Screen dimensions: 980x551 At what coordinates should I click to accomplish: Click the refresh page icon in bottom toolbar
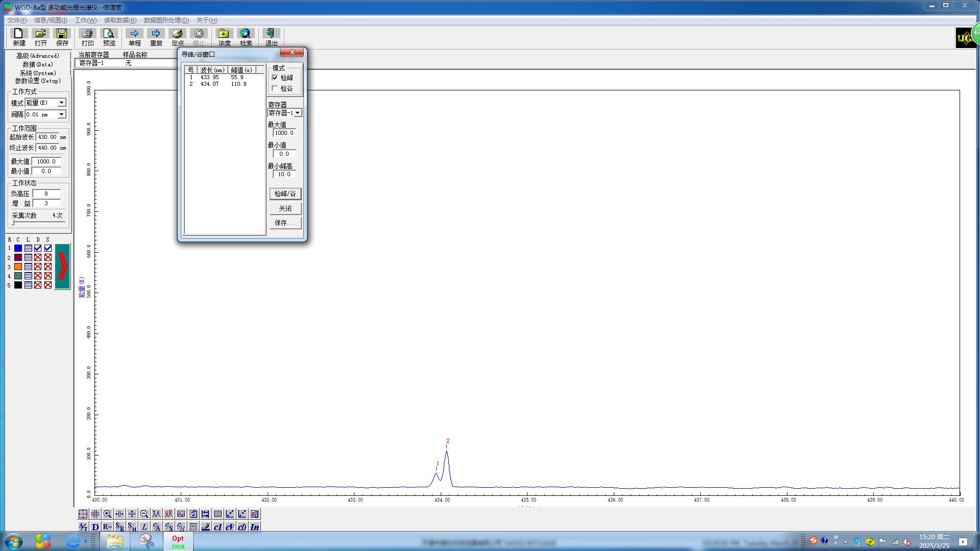tap(193, 514)
